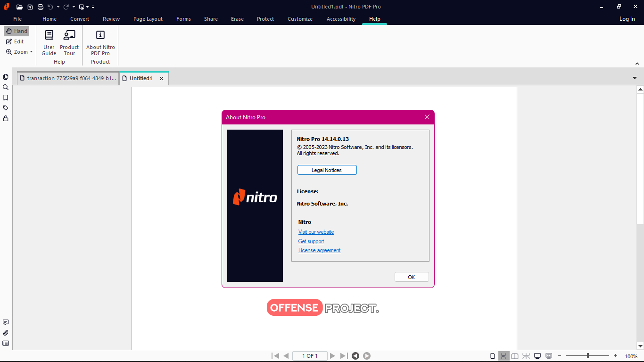
Task: Click the zoom in plus button
Action: click(615, 356)
